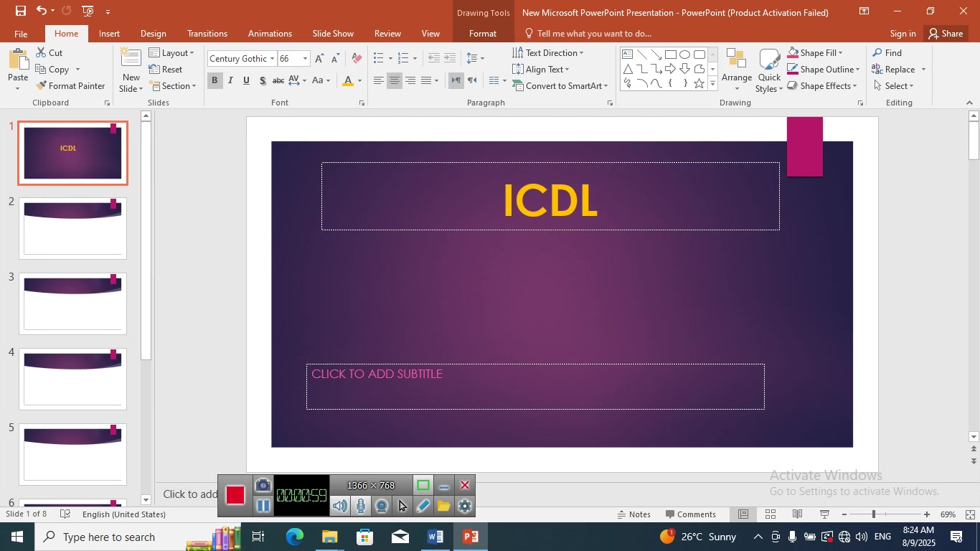Increase the list indent level
The width and height of the screenshot is (980, 551).
450,58
